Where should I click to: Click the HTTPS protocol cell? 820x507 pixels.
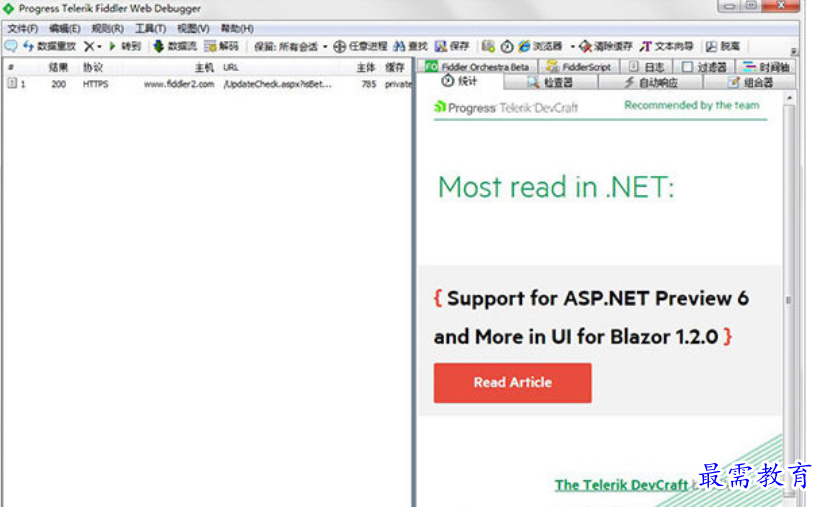[95, 84]
